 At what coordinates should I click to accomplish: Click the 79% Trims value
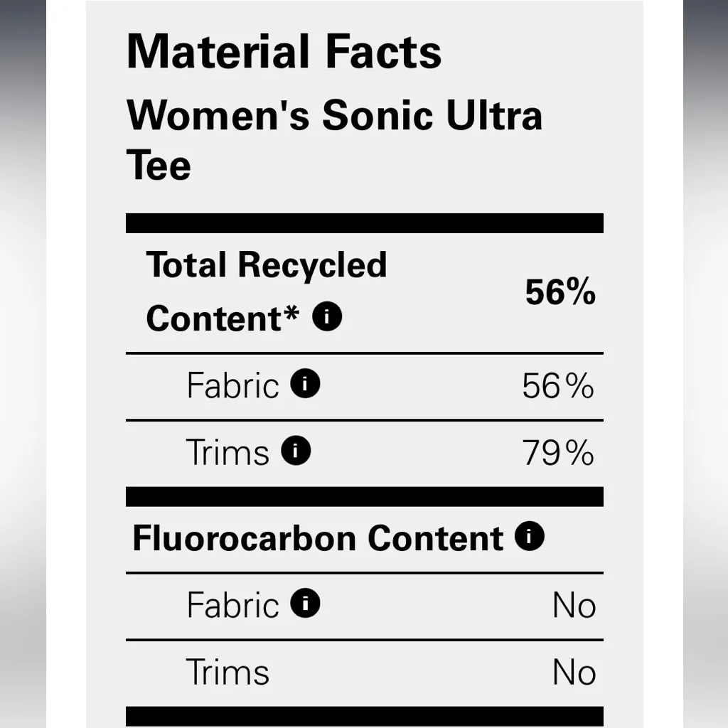pyautogui.click(x=558, y=453)
